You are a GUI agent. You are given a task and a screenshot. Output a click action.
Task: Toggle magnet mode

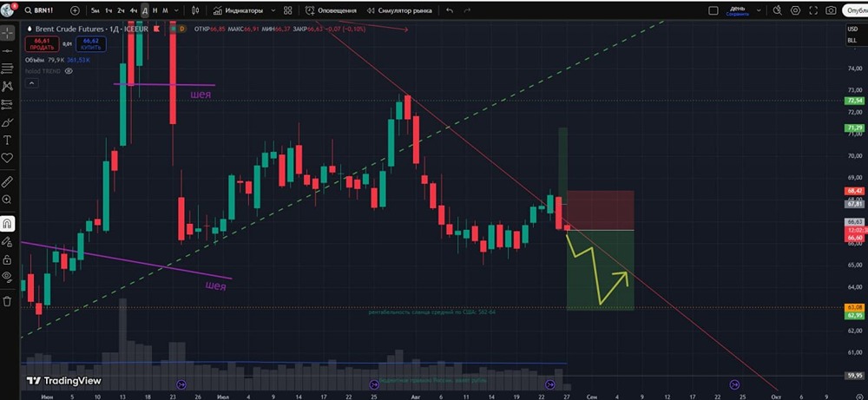(7, 224)
